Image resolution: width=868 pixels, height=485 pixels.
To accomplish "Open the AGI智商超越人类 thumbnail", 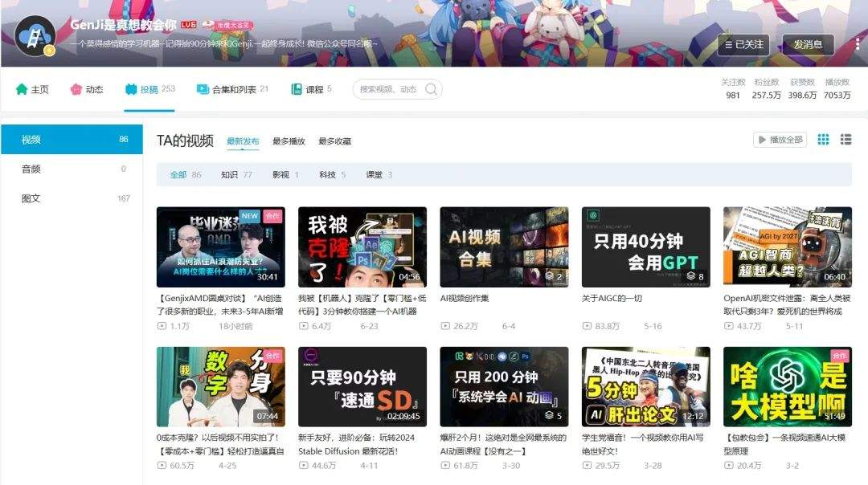I will pyautogui.click(x=787, y=247).
